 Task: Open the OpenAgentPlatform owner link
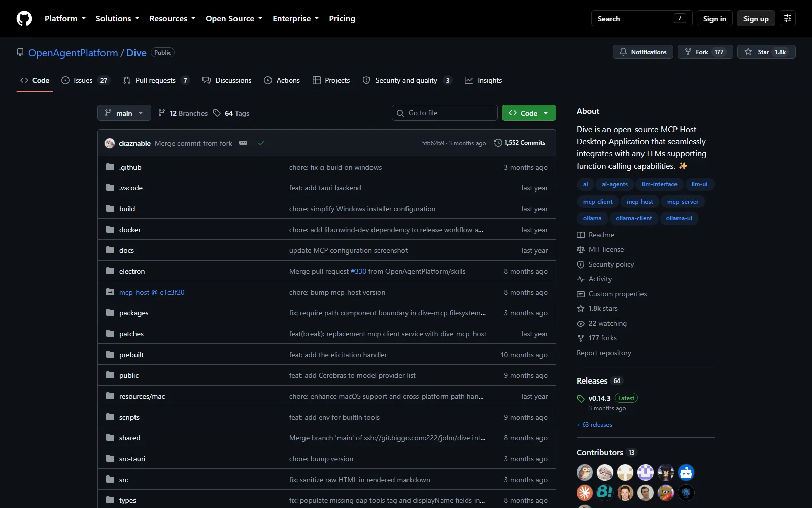73,53
